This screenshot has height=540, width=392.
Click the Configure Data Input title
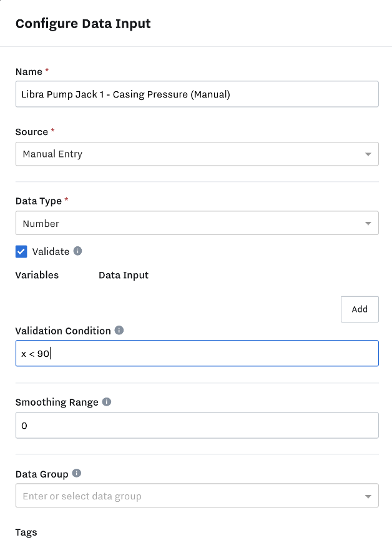pos(83,24)
